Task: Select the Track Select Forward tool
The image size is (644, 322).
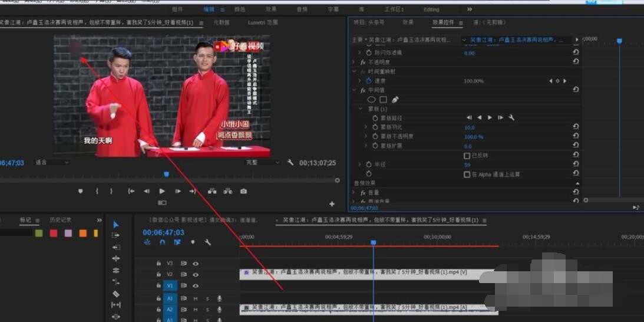Action: 116,236
